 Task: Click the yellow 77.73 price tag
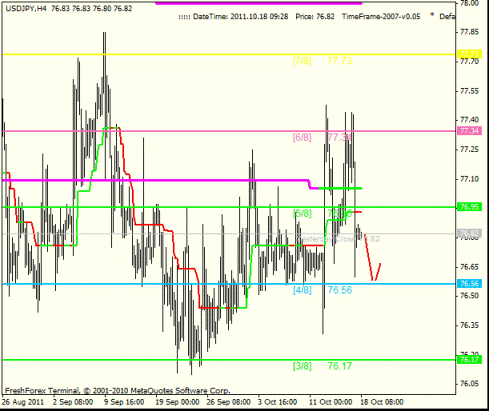pos(470,54)
